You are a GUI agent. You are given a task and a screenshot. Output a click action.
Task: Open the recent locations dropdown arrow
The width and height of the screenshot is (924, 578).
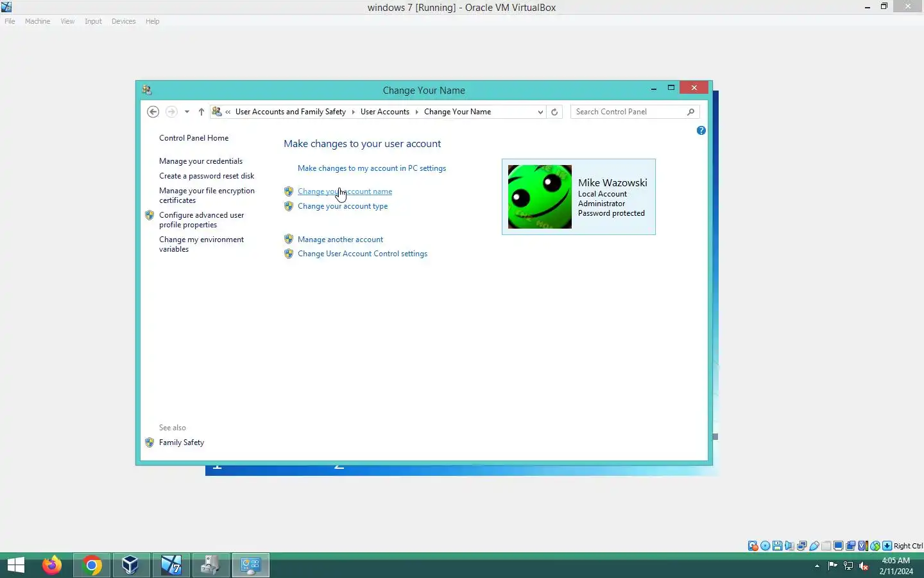point(187,112)
